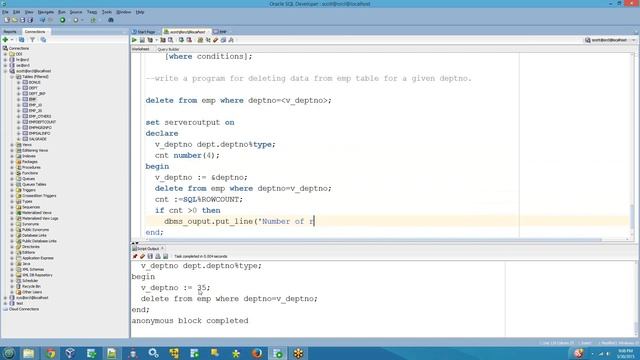Click the Print icon in Script Output toolbar

coord(158,256)
